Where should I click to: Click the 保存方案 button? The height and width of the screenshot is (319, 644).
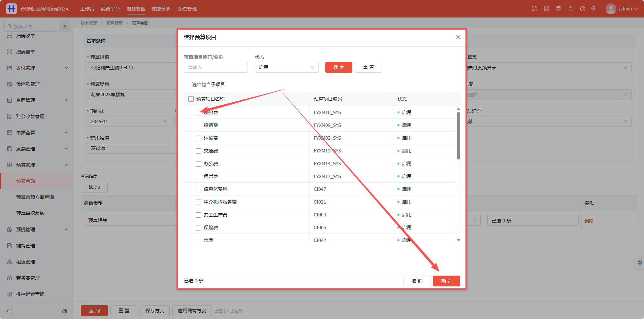155,311
